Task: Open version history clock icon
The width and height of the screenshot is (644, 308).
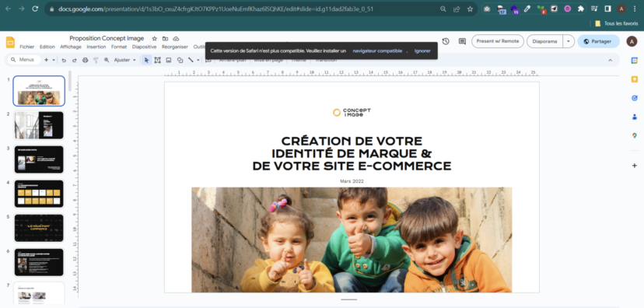Action: click(446, 41)
